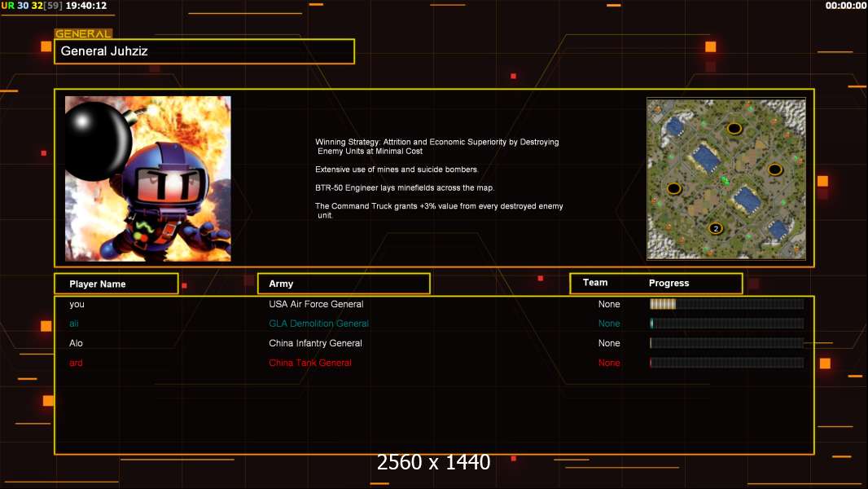The height and width of the screenshot is (489, 868).
Task: Select player name 'you'
Action: coord(77,304)
